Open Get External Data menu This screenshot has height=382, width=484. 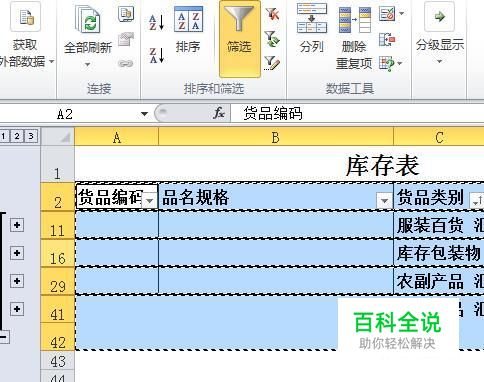point(25,37)
